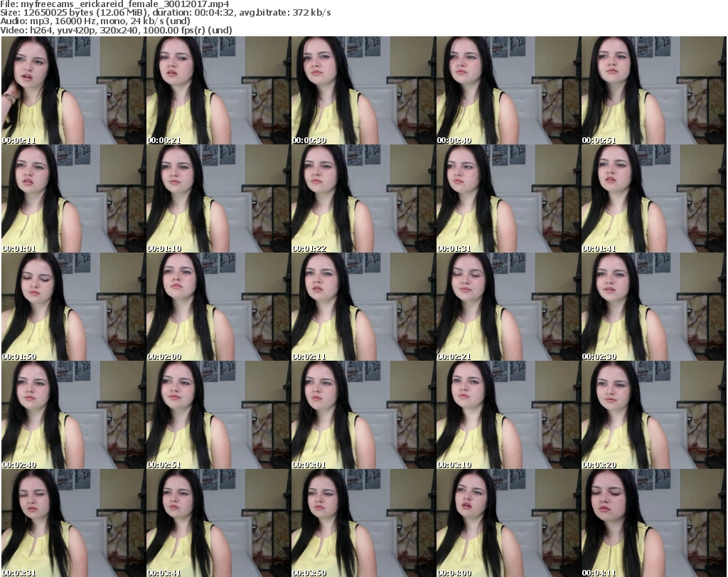Pick the frame labeled 00:03:20
The image size is (728, 577).
click(x=654, y=415)
